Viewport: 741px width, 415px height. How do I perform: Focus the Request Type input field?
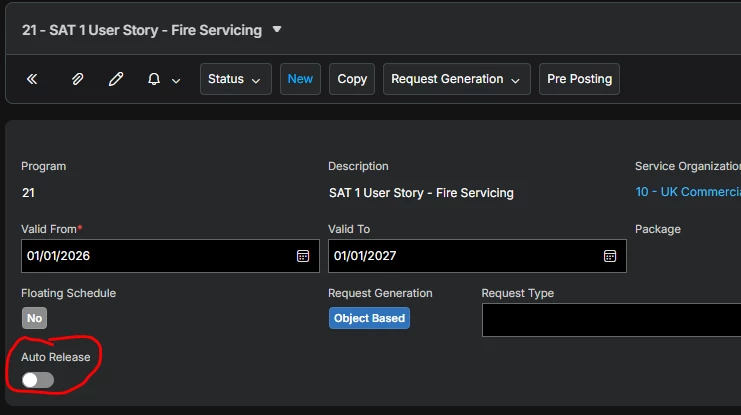pyautogui.click(x=610, y=320)
